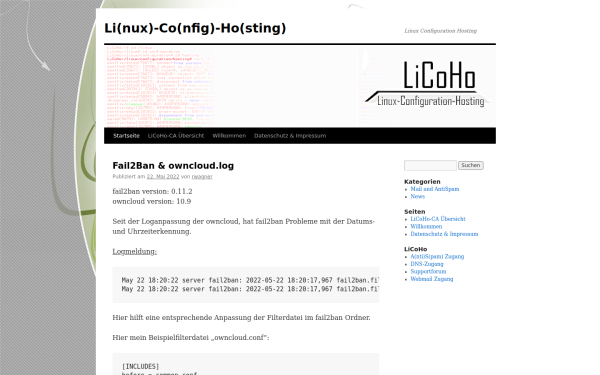Open Willkommen page under Seiten
This screenshot has width=600, height=375.
tap(426, 227)
